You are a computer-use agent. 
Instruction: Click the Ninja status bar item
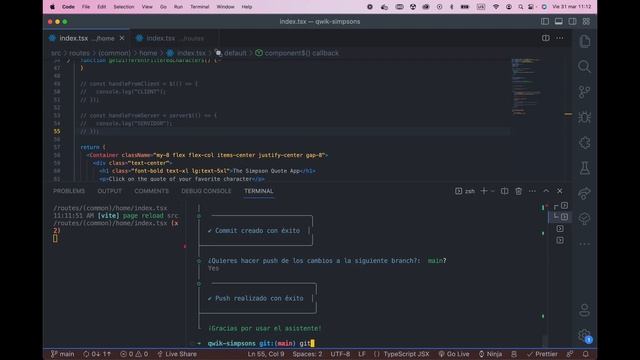coord(490,354)
